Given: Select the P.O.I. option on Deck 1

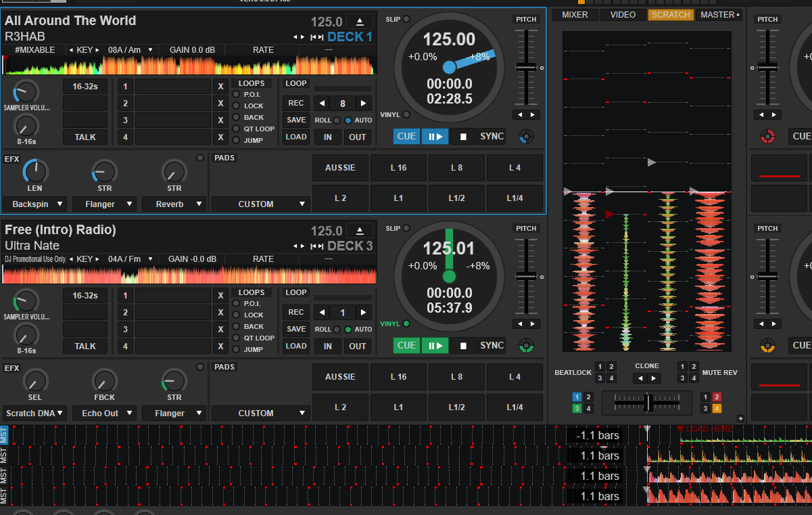Looking at the screenshot, I should pos(236,94).
